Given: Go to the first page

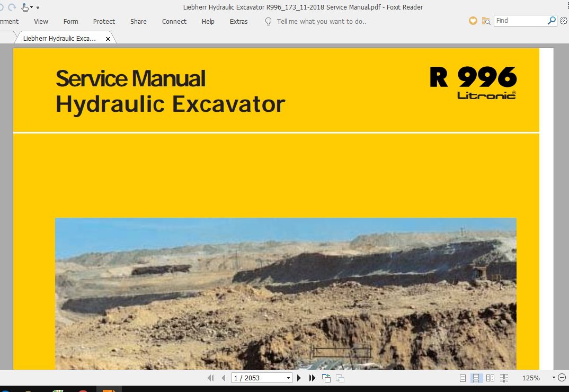Looking at the screenshot, I should (x=210, y=378).
